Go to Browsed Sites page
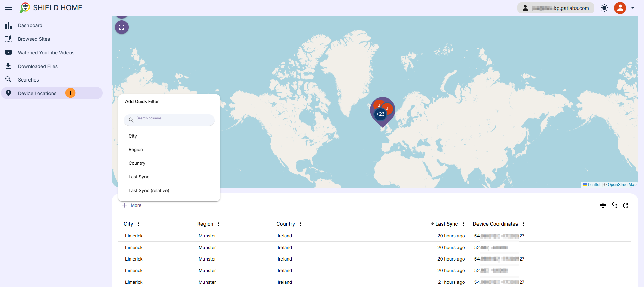 [x=52, y=39]
